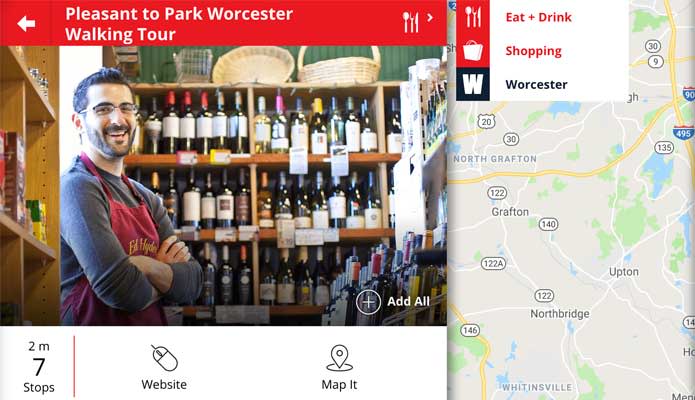
Task: Open the Eat + Drink category
Action: [539, 17]
